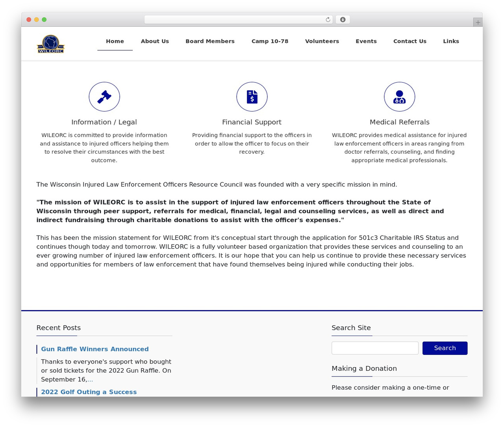Image resolution: width=504 pixels, height=427 pixels.
Task: Open 2022 Golf Outing a Success post
Action: 89,392
